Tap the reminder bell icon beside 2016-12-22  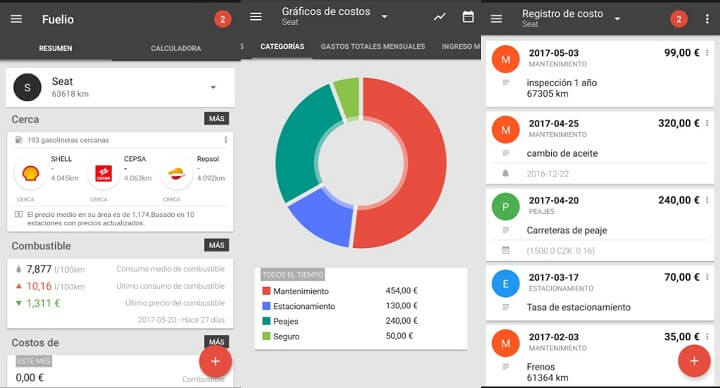506,174
